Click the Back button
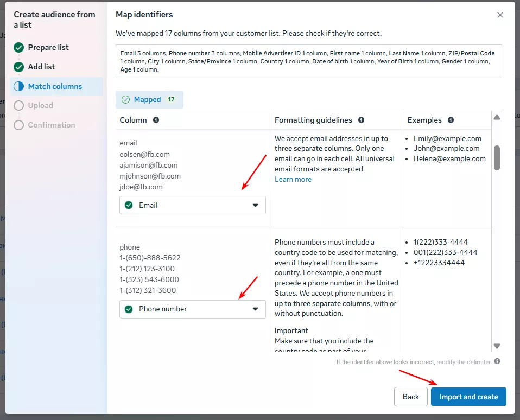 (411, 397)
